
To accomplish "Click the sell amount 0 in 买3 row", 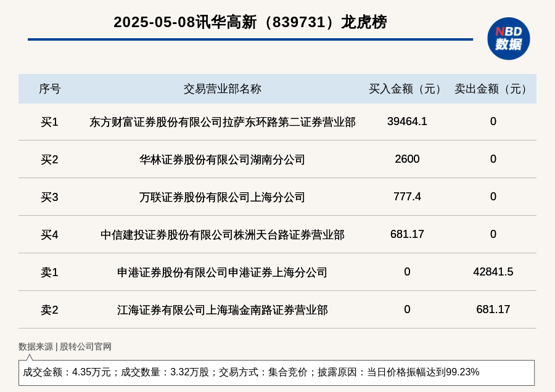I will point(493,197).
